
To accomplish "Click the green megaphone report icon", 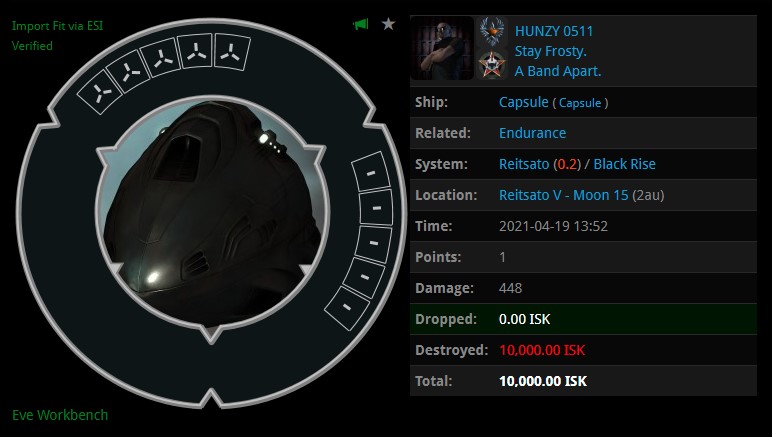I will tap(360, 24).
